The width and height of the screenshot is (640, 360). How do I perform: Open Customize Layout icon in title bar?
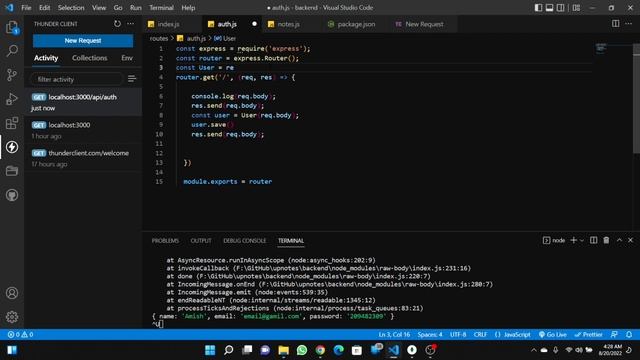click(x=576, y=8)
